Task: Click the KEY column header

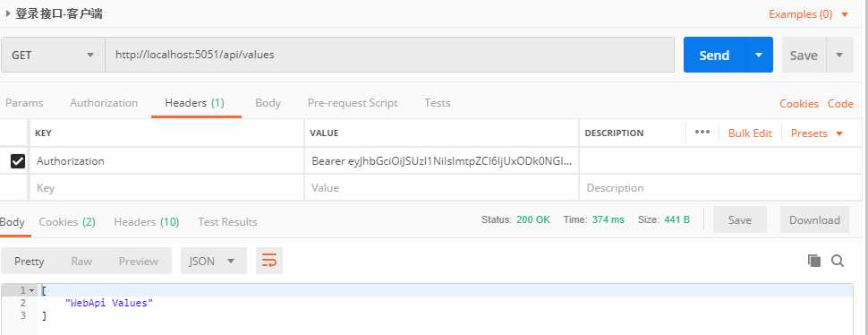Action: (43, 133)
